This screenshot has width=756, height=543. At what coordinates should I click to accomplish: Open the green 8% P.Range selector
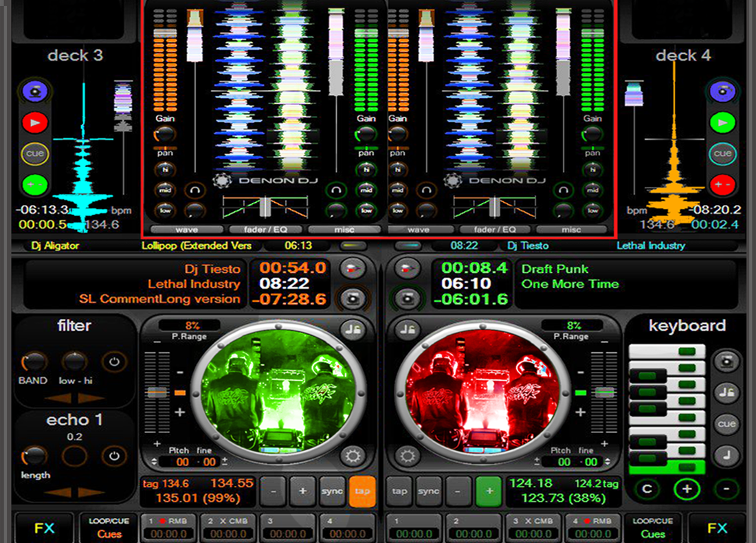coord(572,326)
